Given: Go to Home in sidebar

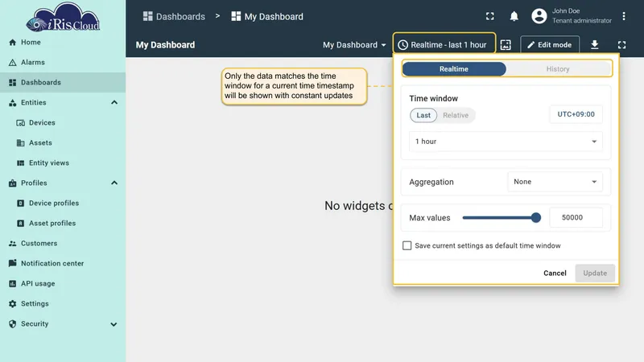Looking at the screenshot, I should [x=63, y=43].
